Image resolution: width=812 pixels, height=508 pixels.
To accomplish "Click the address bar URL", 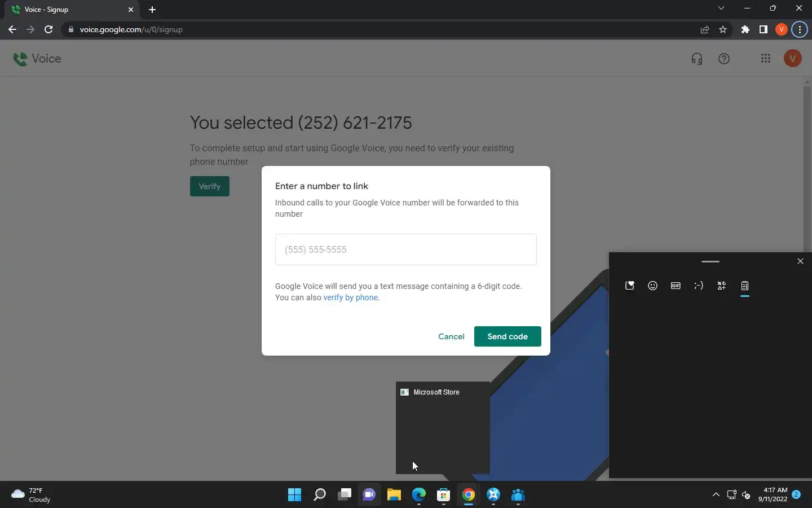I will tap(131, 29).
